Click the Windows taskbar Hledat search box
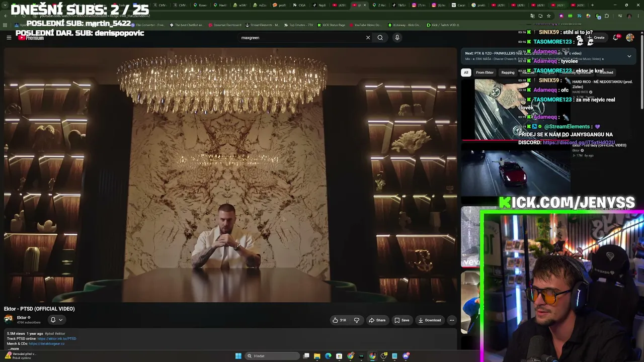Screen dimensions: 644x362 click(272, 356)
